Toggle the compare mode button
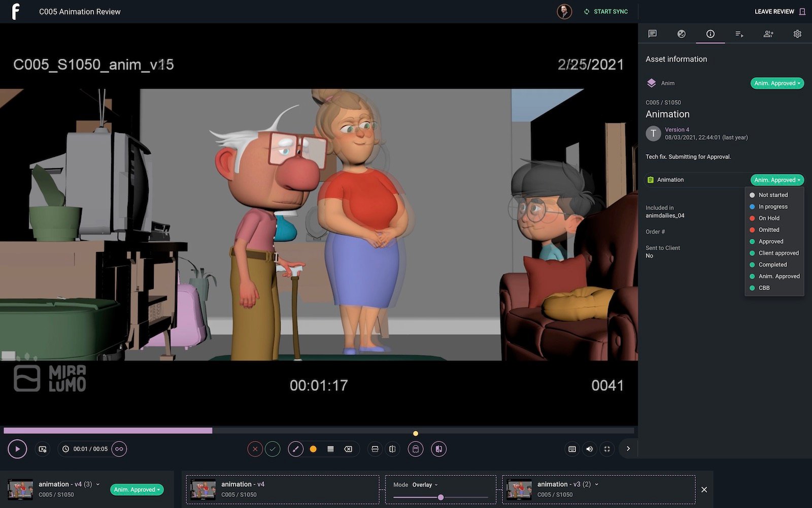Image resolution: width=812 pixels, height=508 pixels. pyautogui.click(x=439, y=449)
